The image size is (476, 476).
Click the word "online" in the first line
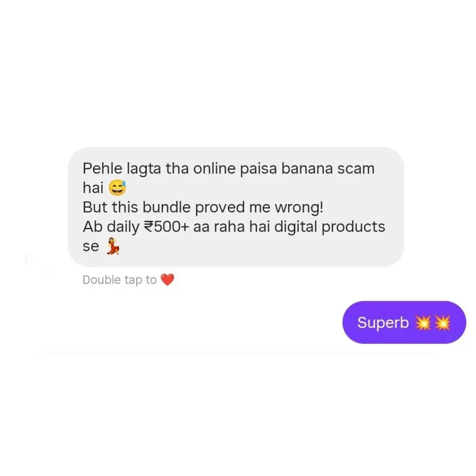click(x=214, y=168)
